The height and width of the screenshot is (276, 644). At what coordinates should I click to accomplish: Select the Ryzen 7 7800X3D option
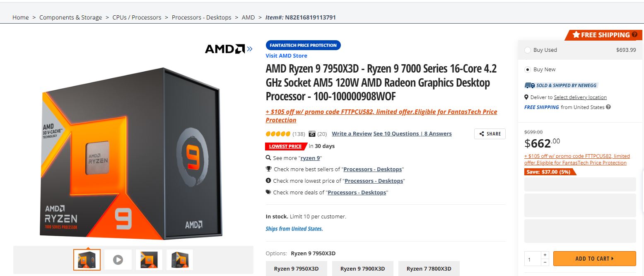(x=429, y=269)
